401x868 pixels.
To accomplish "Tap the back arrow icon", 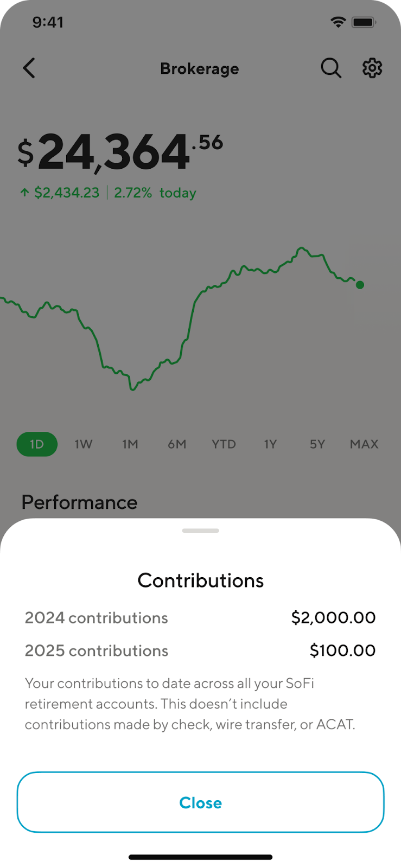I will pyautogui.click(x=29, y=68).
